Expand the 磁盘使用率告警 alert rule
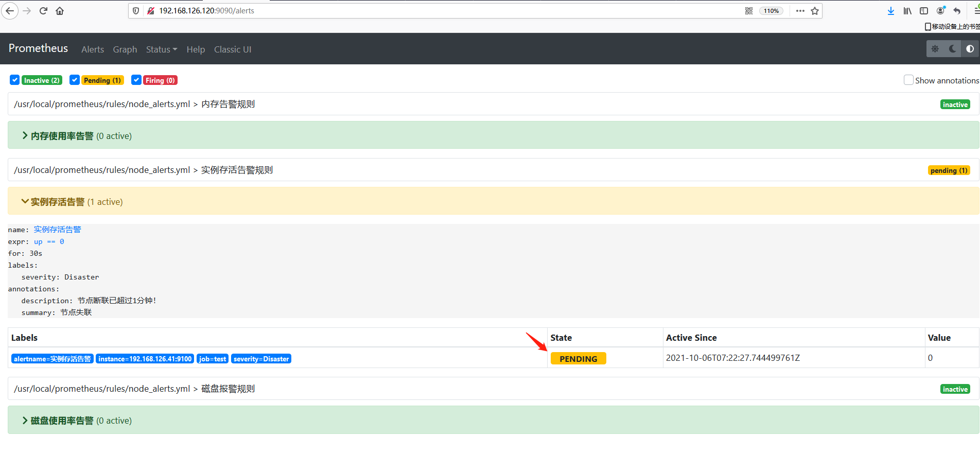The width and height of the screenshot is (980, 454). coord(493,420)
